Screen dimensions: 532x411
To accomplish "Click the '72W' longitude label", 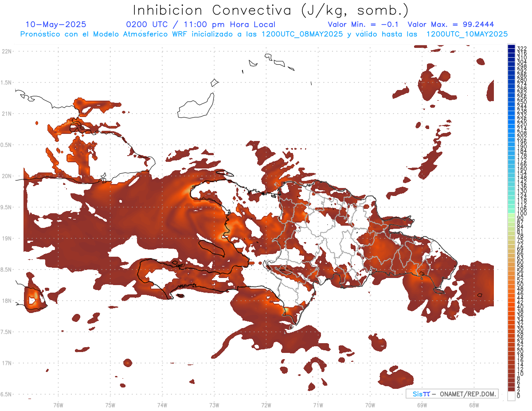I will 266,405.
